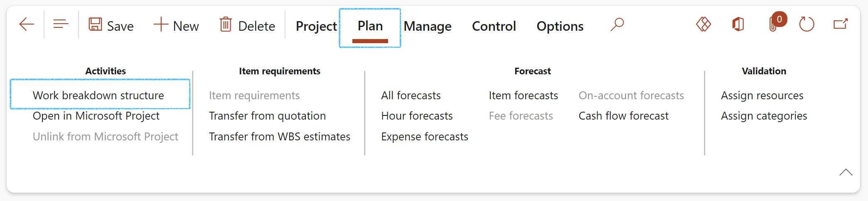Image resolution: width=868 pixels, height=201 pixels.
Task: Click the search magnifier icon
Action: click(x=617, y=25)
